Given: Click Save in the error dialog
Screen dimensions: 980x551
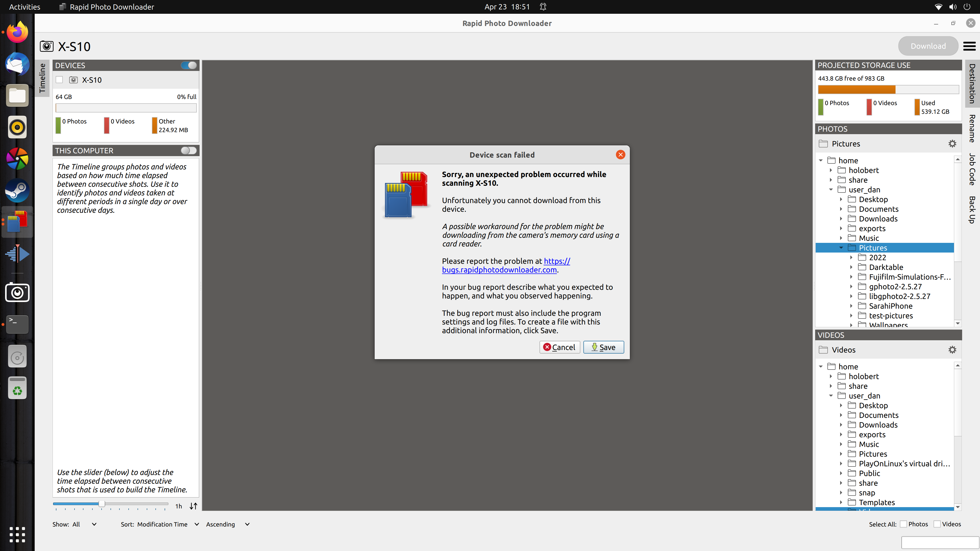Looking at the screenshot, I should 603,347.
